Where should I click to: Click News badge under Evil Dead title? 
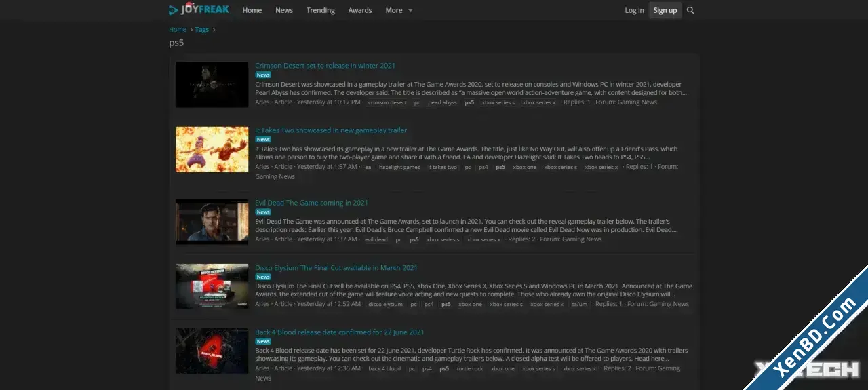[263, 212]
